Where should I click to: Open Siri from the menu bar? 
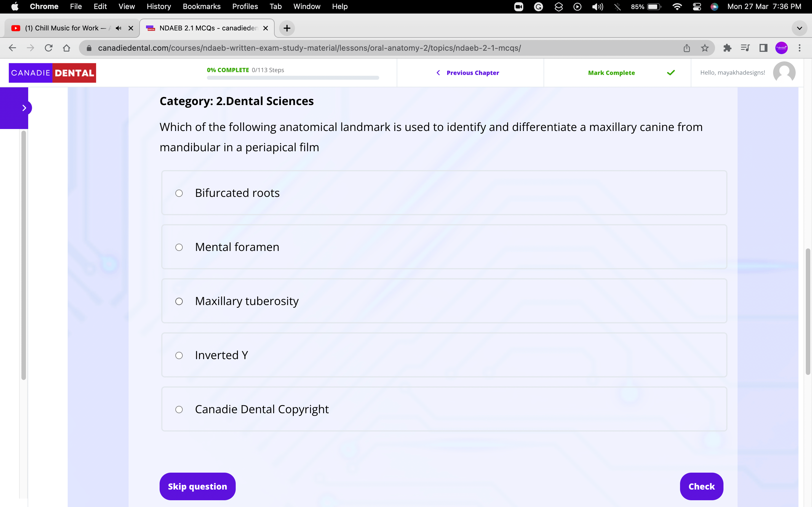click(714, 6)
